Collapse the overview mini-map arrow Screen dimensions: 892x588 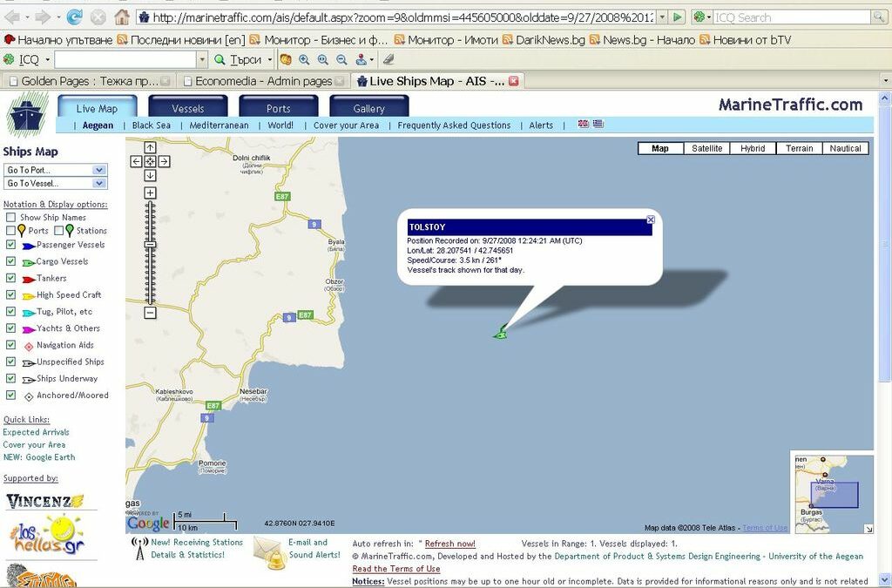coord(868,529)
